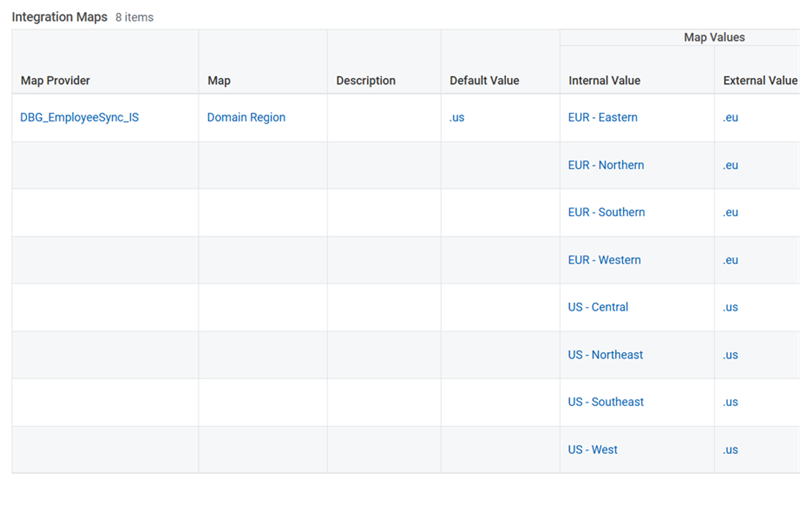Image resolution: width=800 pixels, height=524 pixels.
Task: Click .us external value for US - Central
Action: 730,307
